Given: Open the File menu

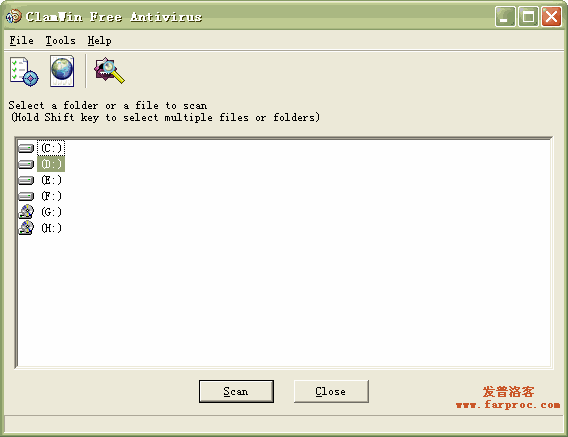Looking at the screenshot, I should [x=21, y=40].
